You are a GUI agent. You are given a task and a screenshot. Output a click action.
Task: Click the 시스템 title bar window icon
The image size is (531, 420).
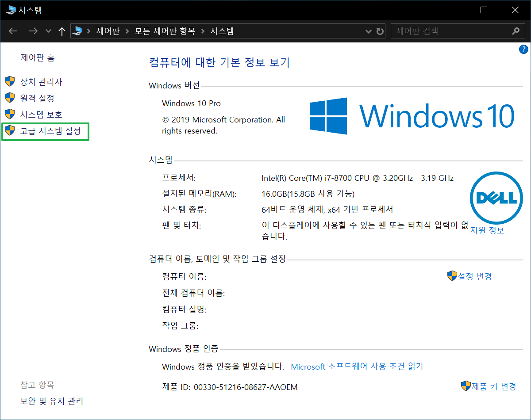coord(11,9)
